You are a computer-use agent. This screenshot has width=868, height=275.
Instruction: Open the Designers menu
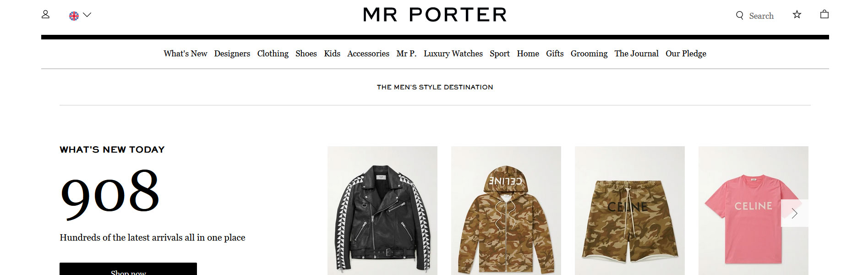pyautogui.click(x=232, y=54)
